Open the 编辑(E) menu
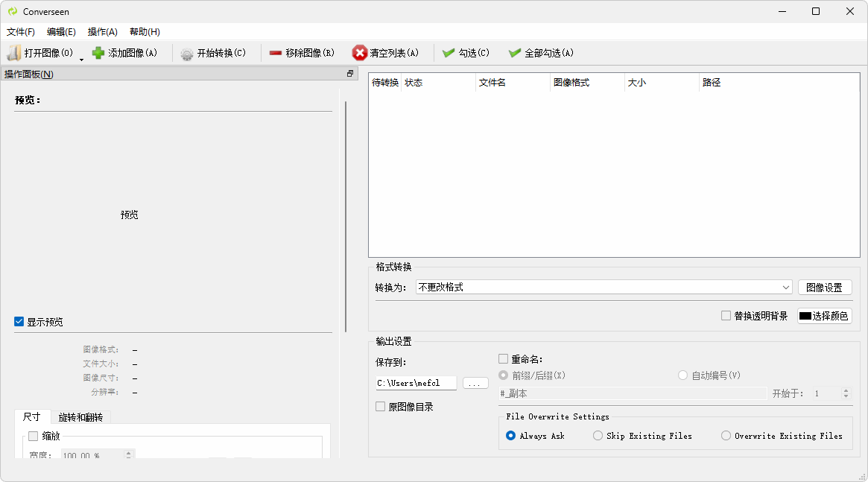The image size is (868, 482). pyautogui.click(x=61, y=32)
